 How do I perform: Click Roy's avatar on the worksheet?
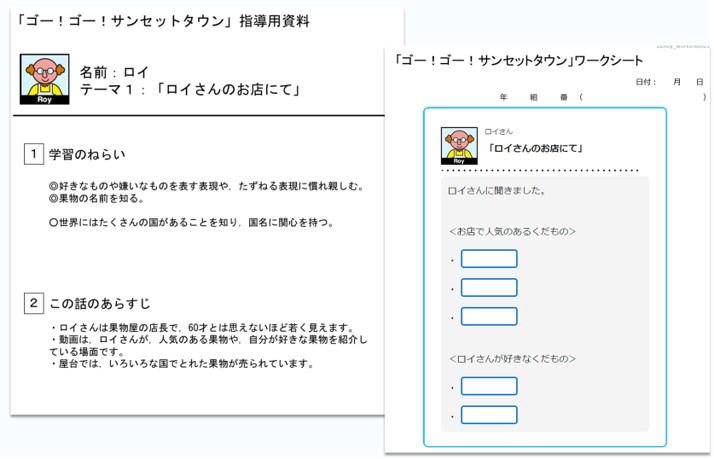click(458, 146)
